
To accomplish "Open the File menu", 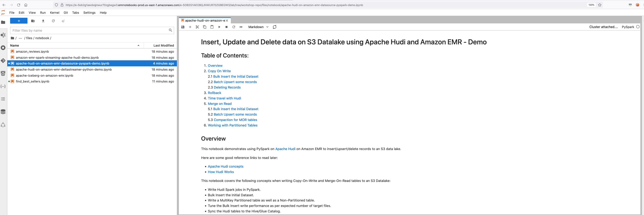I will [x=12, y=13].
